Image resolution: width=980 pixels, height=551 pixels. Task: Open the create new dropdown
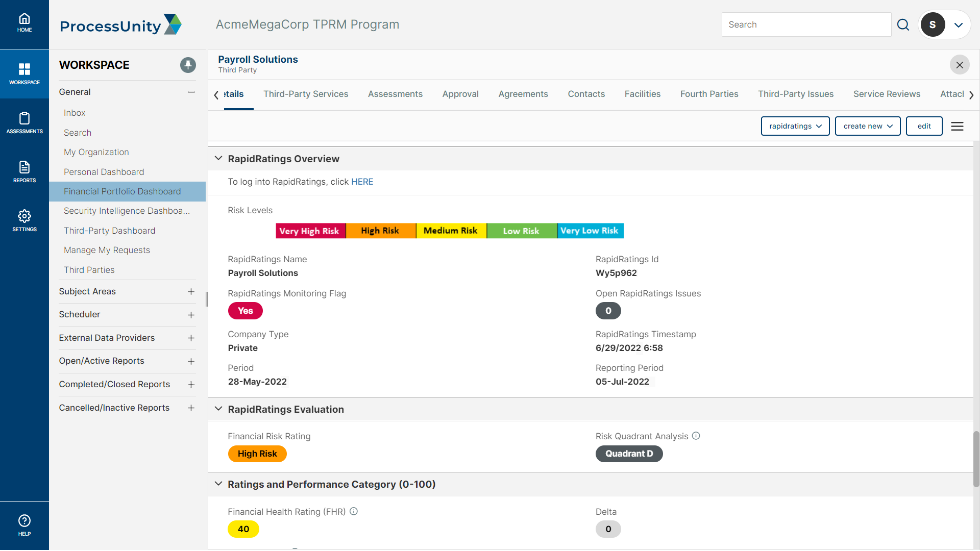868,126
